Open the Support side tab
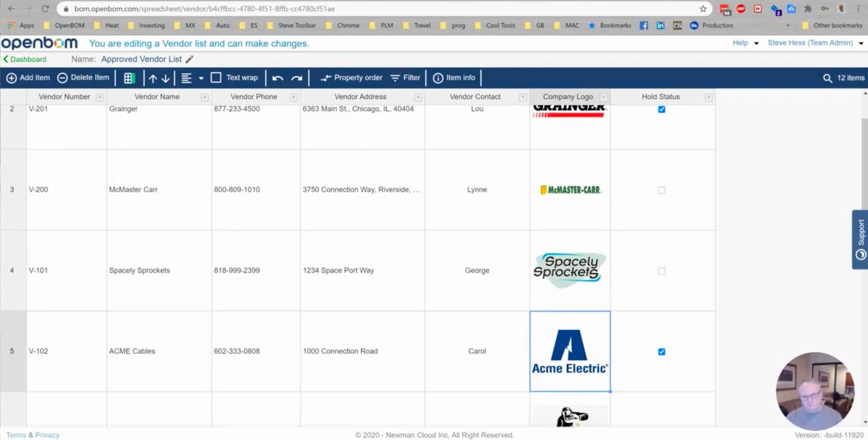This screenshot has width=868, height=440. [860, 240]
